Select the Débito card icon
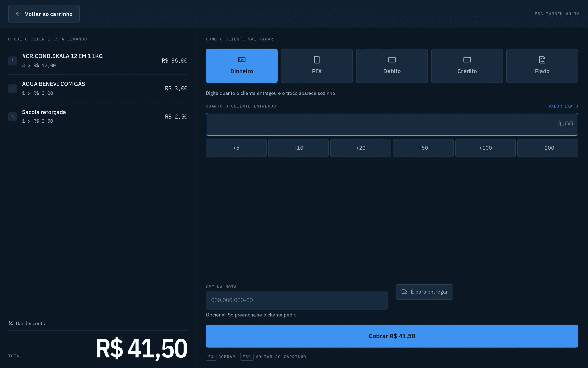The height and width of the screenshot is (368, 588). point(392,60)
